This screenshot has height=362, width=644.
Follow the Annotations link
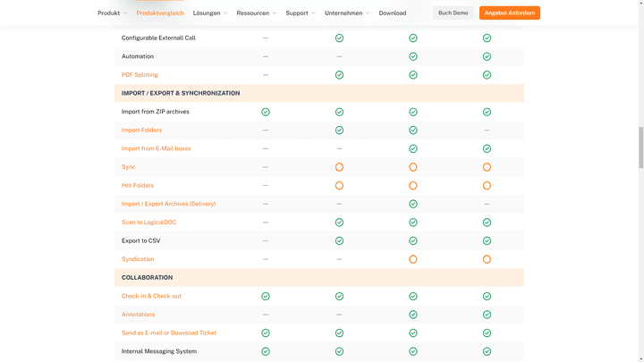[139, 315]
